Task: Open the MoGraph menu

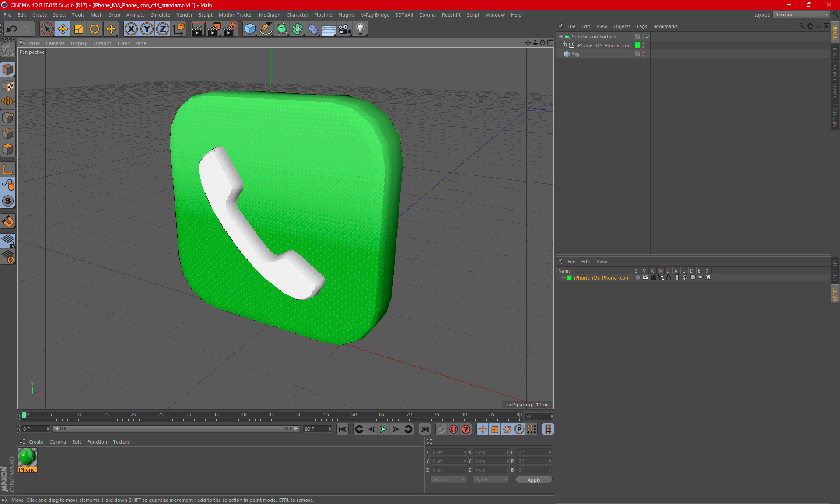Action: coord(269,15)
